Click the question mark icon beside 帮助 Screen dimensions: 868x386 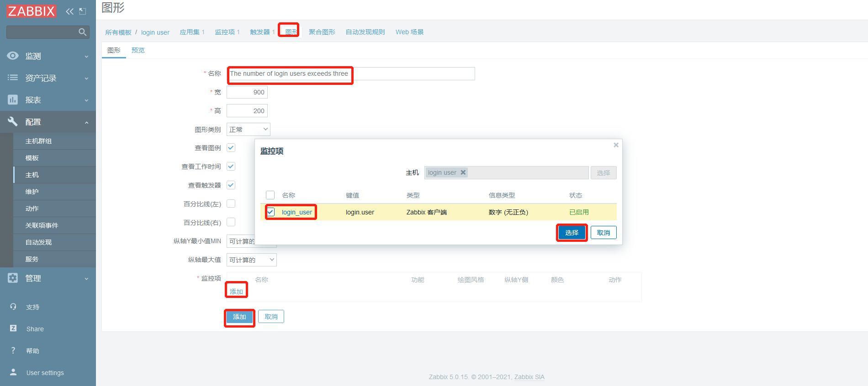pos(13,350)
